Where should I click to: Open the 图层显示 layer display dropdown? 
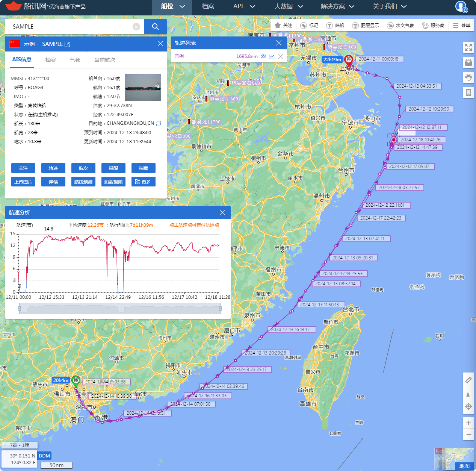tap(366, 26)
